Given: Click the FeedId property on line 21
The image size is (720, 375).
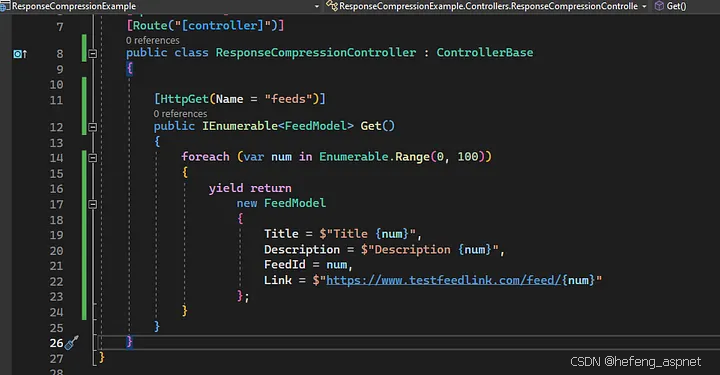Looking at the screenshot, I should pyautogui.click(x=284, y=264).
